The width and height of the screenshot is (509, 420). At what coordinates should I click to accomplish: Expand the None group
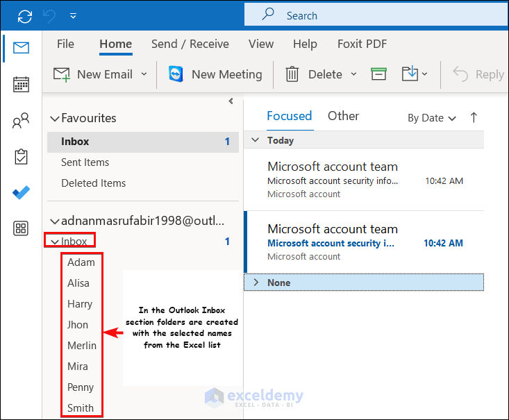(x=256, y=283)
